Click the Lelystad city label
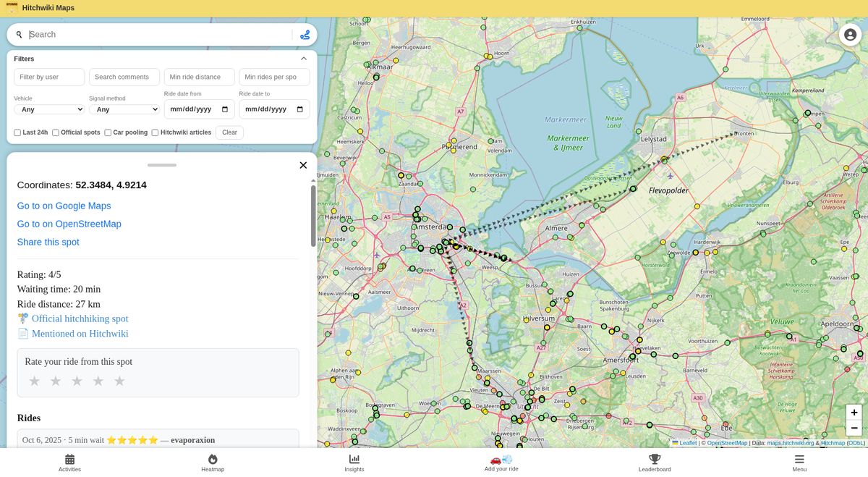Image resolution: width=868 pixels, height=477 pixels. [653, 138]
